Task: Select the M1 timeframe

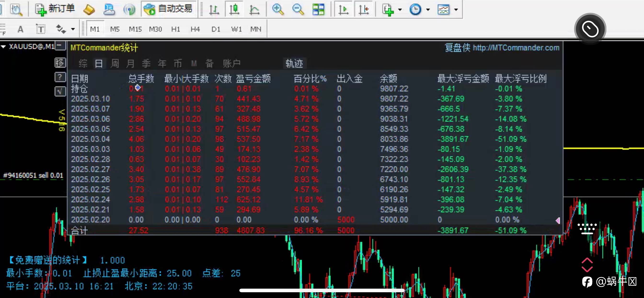Action: pyautogui.click(x=95, y=29)
